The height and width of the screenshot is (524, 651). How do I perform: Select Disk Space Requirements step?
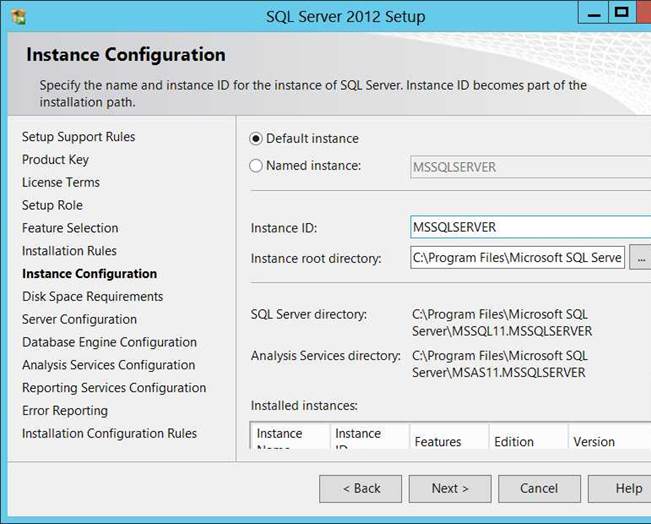click(93, 296)
